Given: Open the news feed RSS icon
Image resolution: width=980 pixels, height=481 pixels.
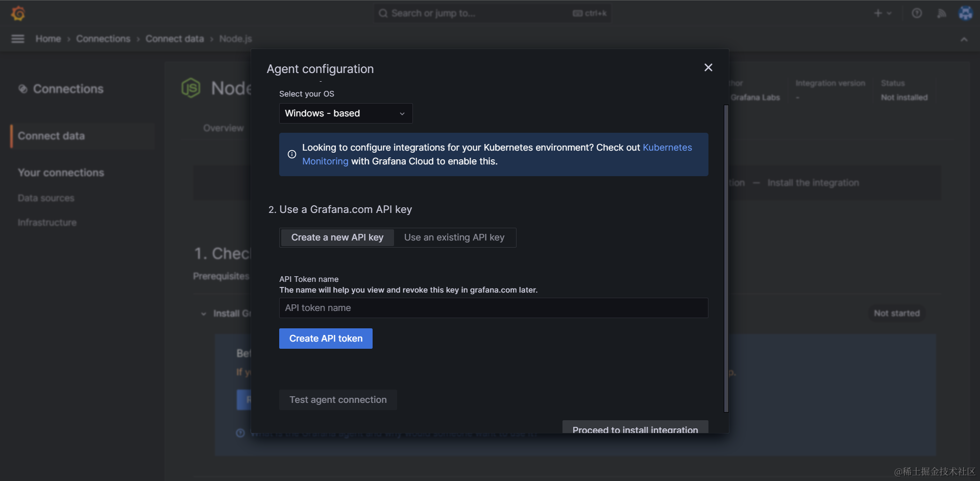Looking at the screenshot, I should click(x=942, y=13).
